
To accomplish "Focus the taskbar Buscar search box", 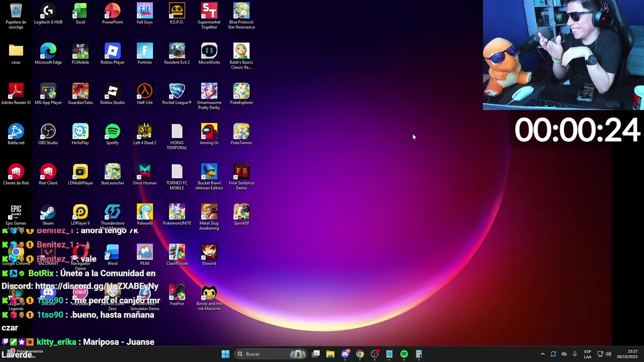I will coord(271,354).
